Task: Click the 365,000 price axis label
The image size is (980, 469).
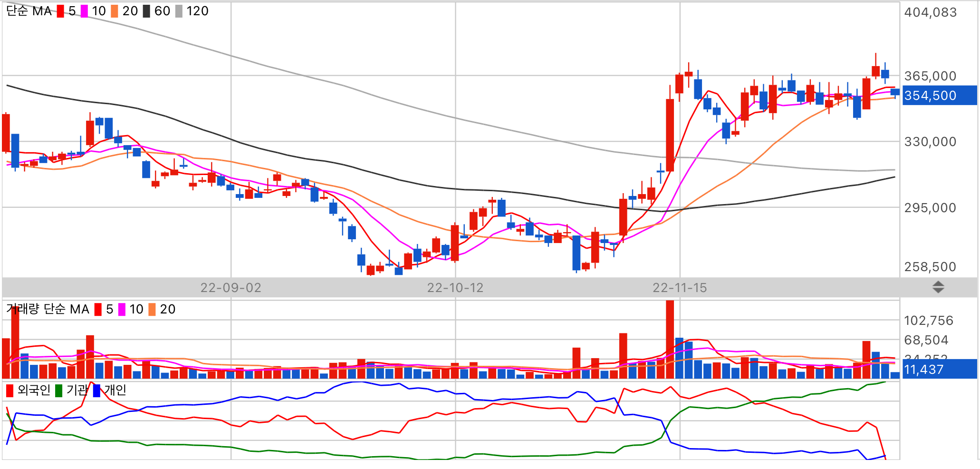Action: pos(931,76)
